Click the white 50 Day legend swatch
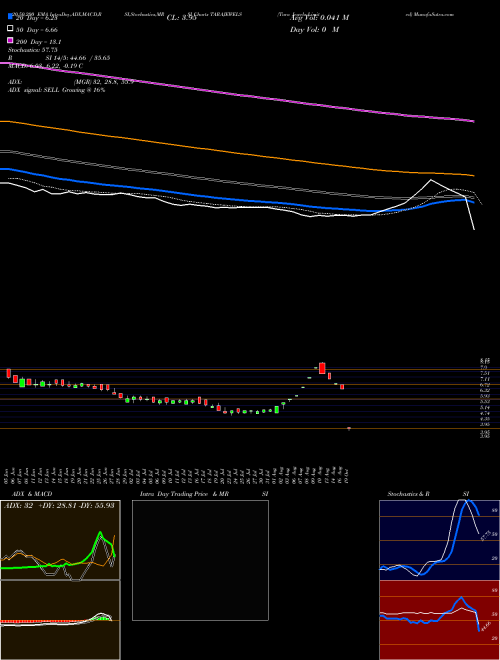This screenshot has height=660, width=500. [10, 29]
